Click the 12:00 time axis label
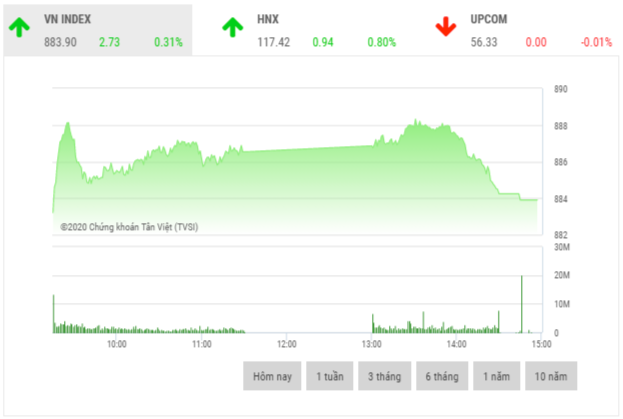The width and height of the screenshot is (623, 419). [287, 344]
